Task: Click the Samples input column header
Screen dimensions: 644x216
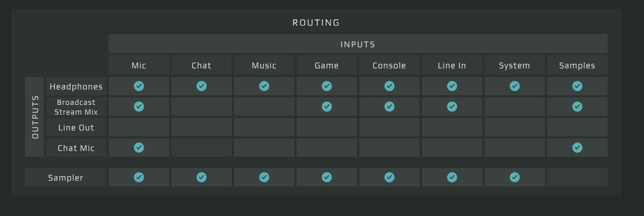Action: pos(577,66)
